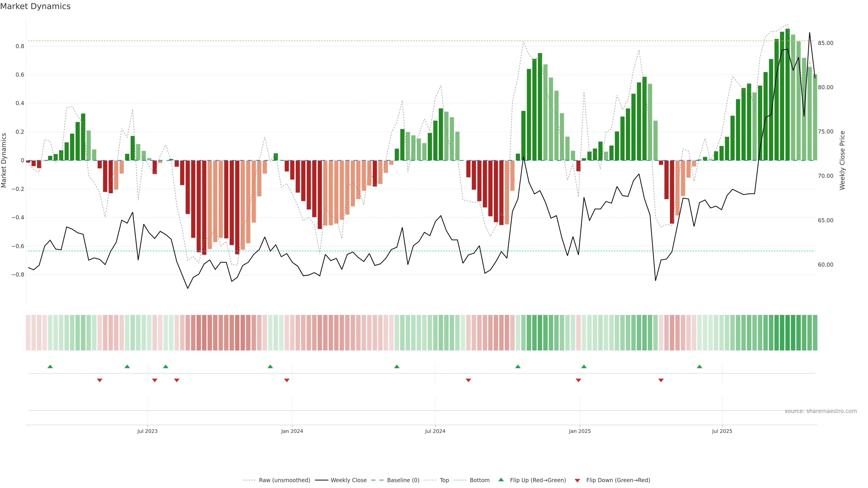Image resolution: width=868 pixels, height=488 pixels.
Task: Click the Flip Up green triangle legend icon
Action: click(x=501, y=480)
